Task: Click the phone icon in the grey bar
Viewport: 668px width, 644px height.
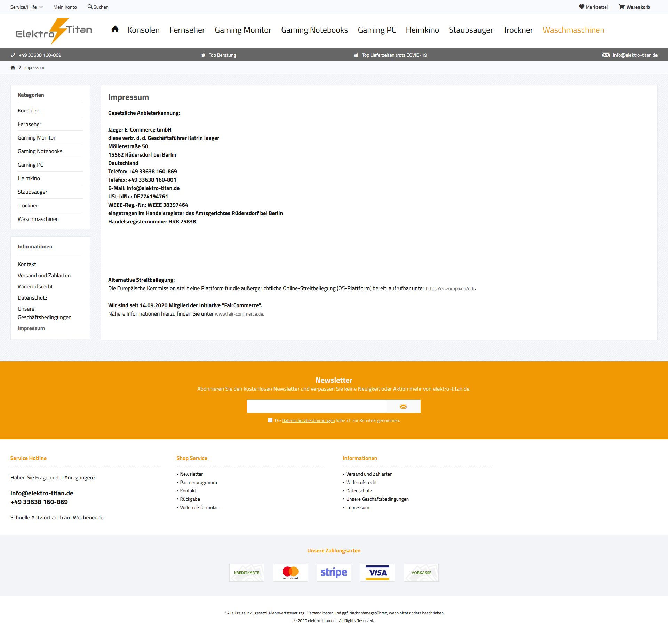Action: click(13, 55)
